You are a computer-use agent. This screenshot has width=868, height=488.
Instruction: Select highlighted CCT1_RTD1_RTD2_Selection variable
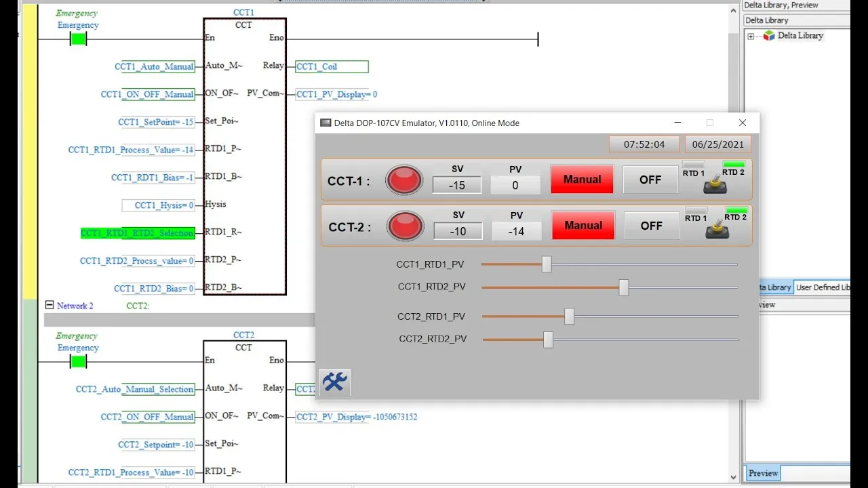coord(138,233)
